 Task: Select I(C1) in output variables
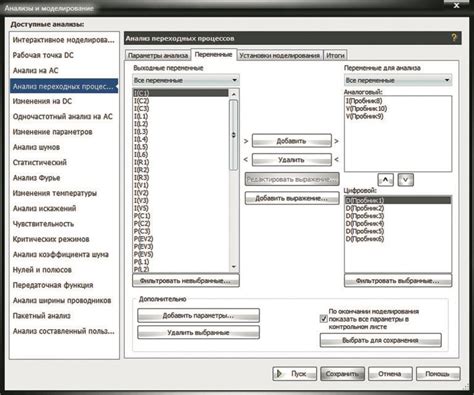181,93
